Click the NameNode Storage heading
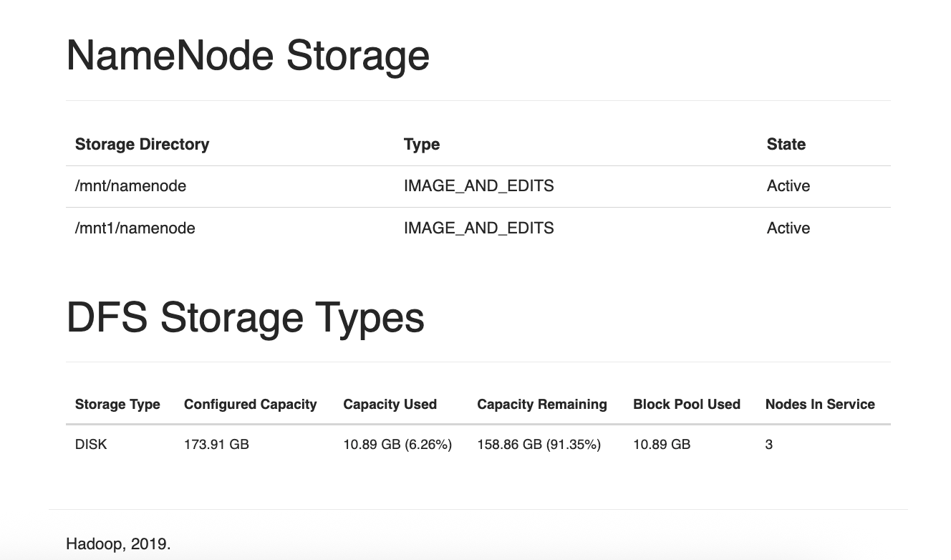 [247, 56]
